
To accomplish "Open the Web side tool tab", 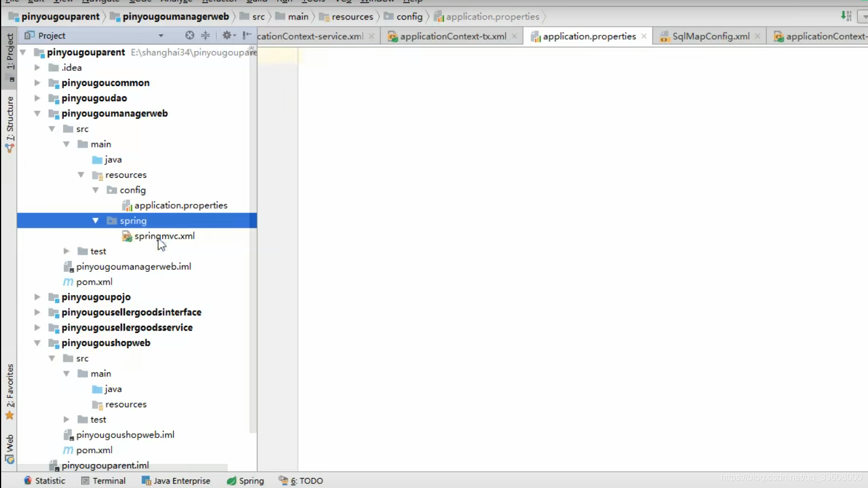I will coord(9,449).
